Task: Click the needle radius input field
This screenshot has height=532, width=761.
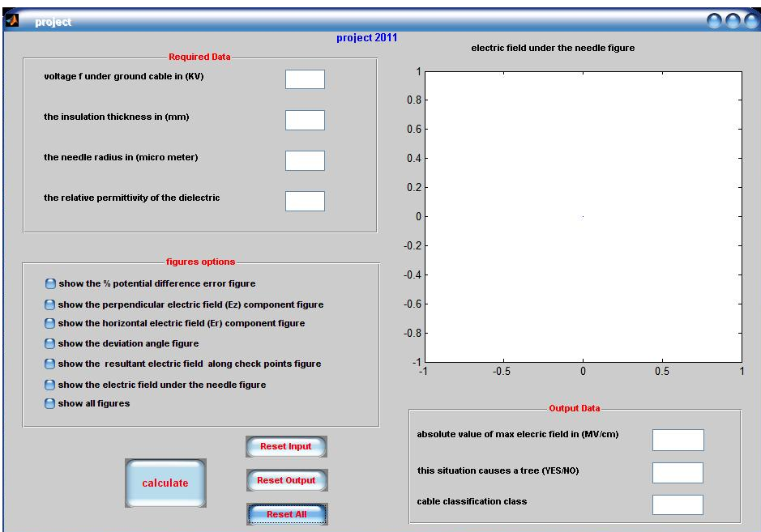Action: point(305,160)
